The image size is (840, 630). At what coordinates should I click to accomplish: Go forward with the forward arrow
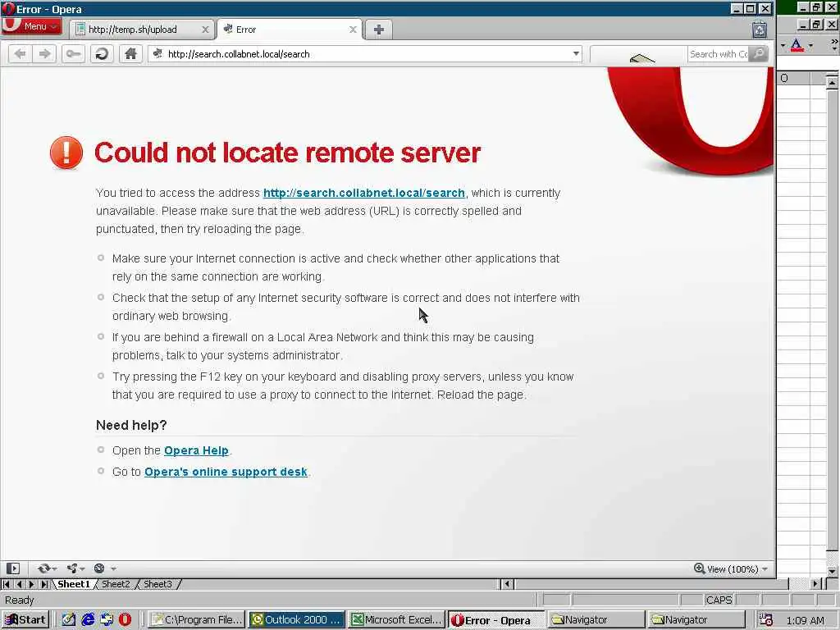click(x=44, y=53)
